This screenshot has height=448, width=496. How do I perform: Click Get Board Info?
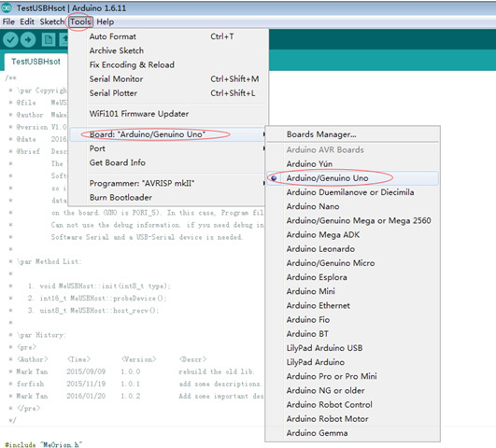pyautogui.click(x=167, y=162)
